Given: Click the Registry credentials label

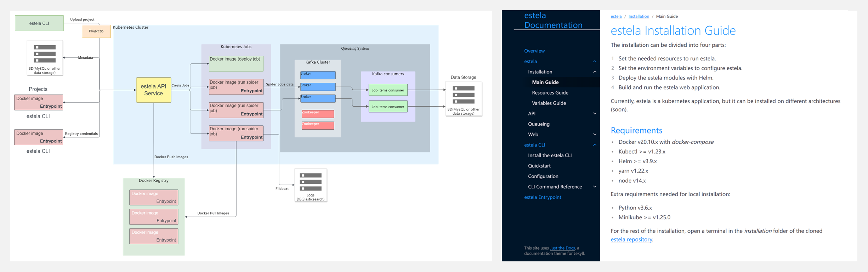Looking at the screenshot, I should point(81,134).
